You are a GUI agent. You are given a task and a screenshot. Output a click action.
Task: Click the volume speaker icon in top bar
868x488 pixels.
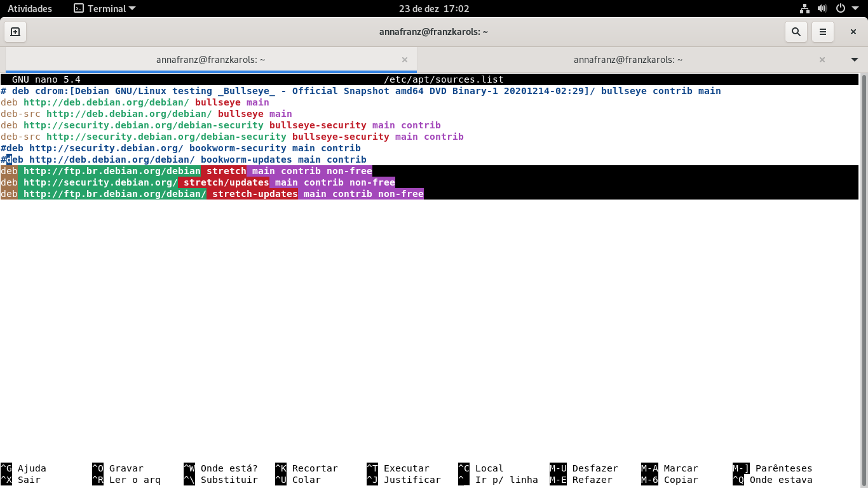(822, 9)
